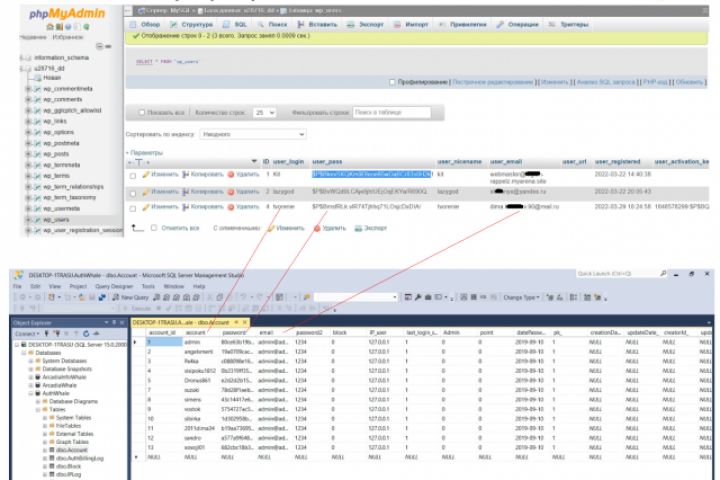Open Структура tab in phpMyAdmin
Image resolution: width=720 pixels, height=480 pixels.
(x=191, y=24)
